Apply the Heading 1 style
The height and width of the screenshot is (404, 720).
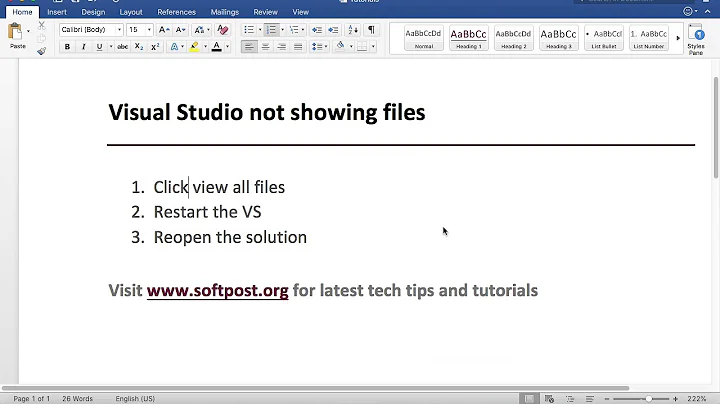(x=468, y=38)
